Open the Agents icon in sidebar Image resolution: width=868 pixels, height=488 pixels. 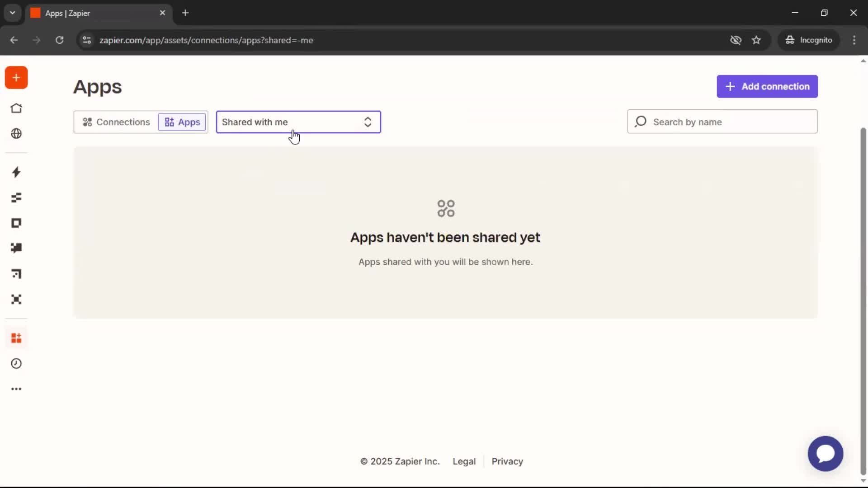point(16,299)
